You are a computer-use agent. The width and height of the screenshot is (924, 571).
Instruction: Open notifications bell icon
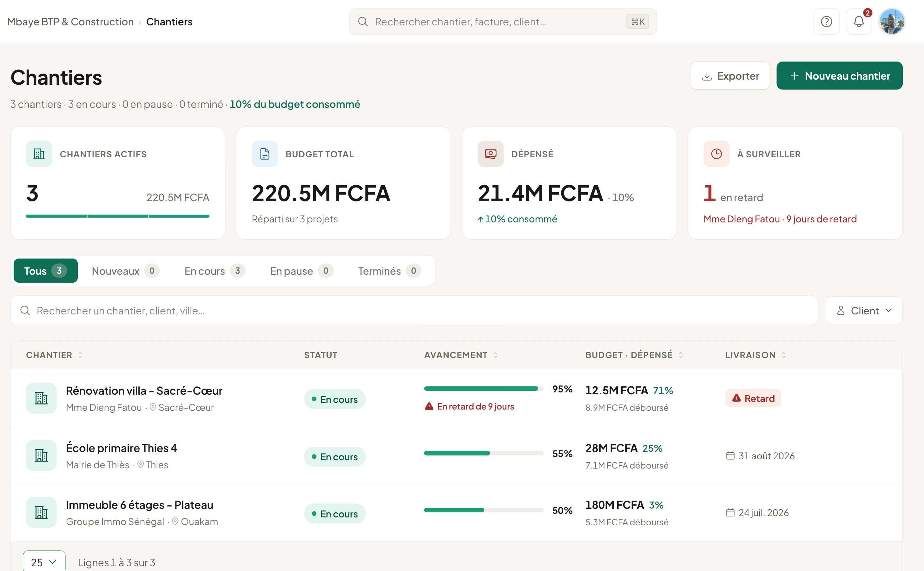coord(859,22)
